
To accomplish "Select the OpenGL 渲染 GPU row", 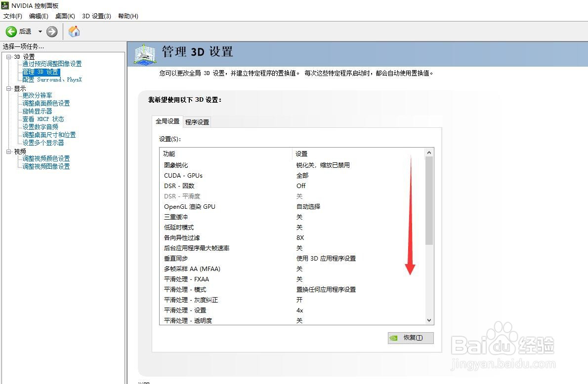I will [292, 206].
